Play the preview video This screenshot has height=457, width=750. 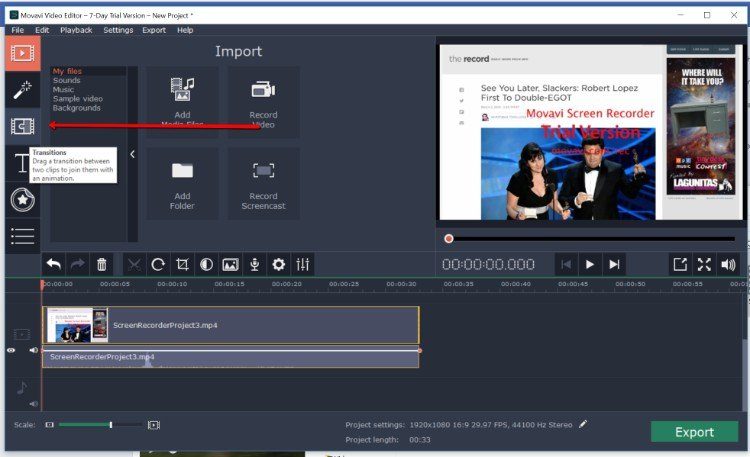pyautogui.click(x=590, y=264)
